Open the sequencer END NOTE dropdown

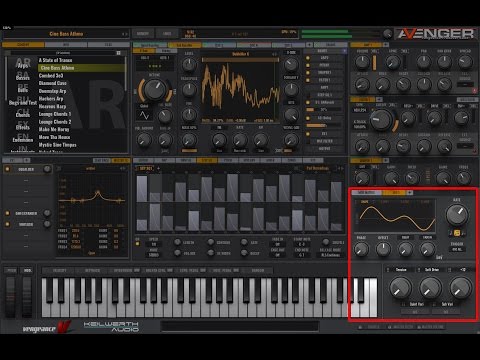click(302, 255)
